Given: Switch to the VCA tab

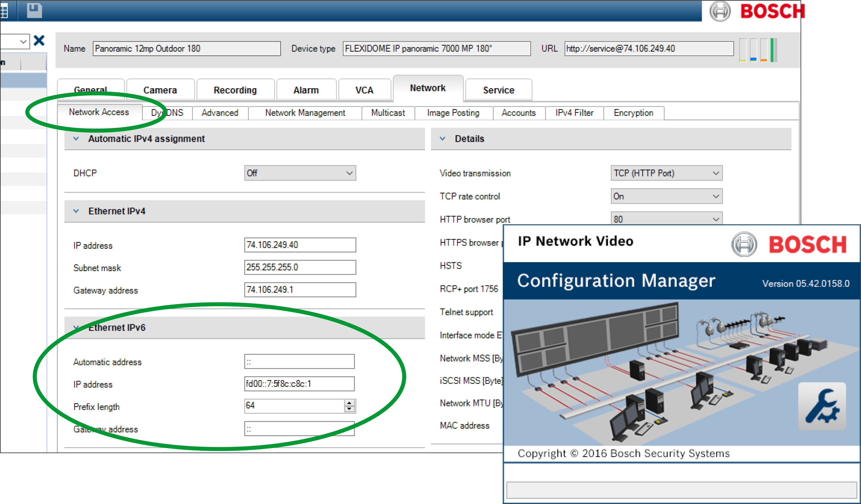Looking at the screenshot, I should tap(364, 90).
